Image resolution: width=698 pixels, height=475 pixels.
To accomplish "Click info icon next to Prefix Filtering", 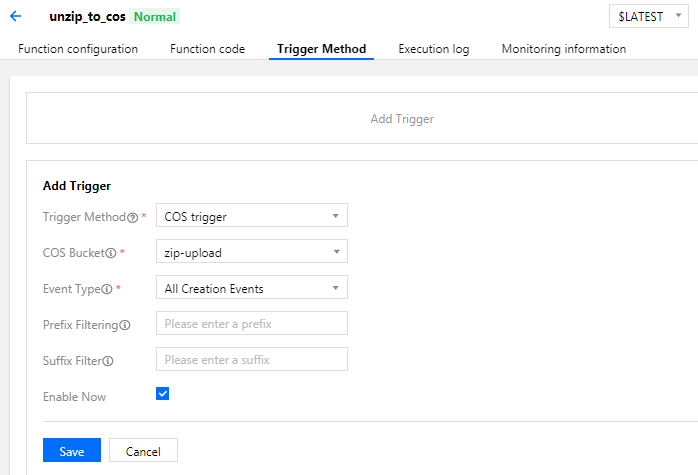I will tap(125, 325).
